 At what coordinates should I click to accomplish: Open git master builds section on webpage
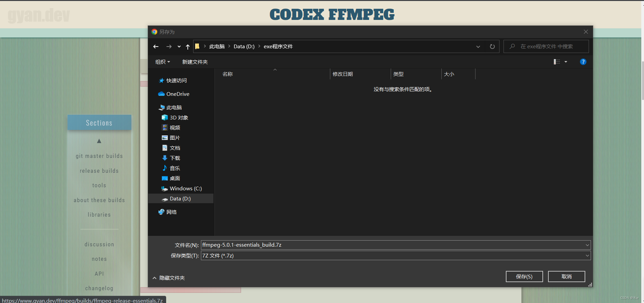(99, 156)
